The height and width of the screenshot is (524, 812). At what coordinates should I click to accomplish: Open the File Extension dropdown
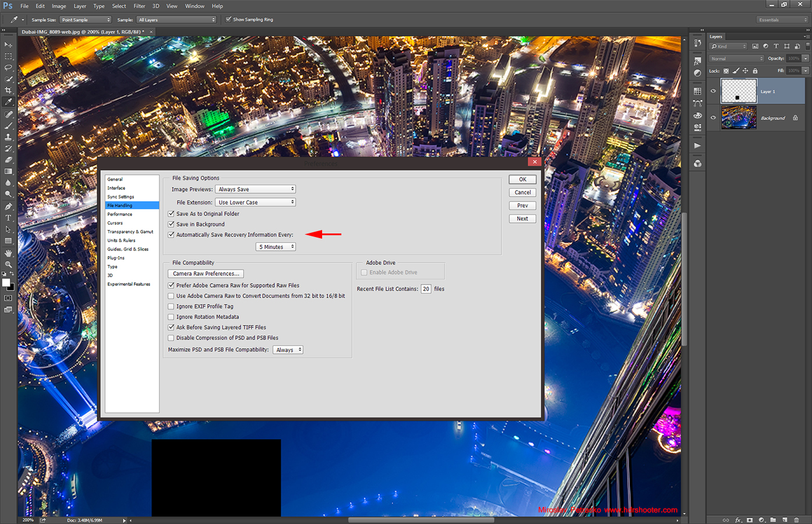click(256, 202)
